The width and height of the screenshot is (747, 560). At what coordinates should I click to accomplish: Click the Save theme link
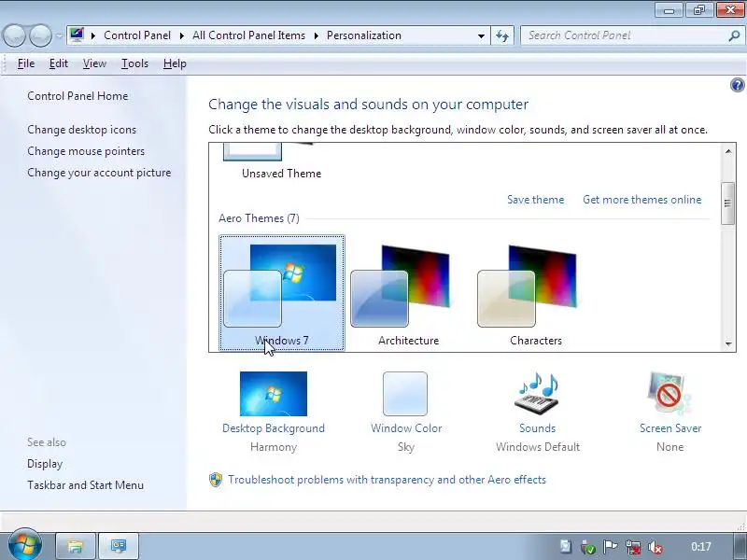(x=535, y=200)
